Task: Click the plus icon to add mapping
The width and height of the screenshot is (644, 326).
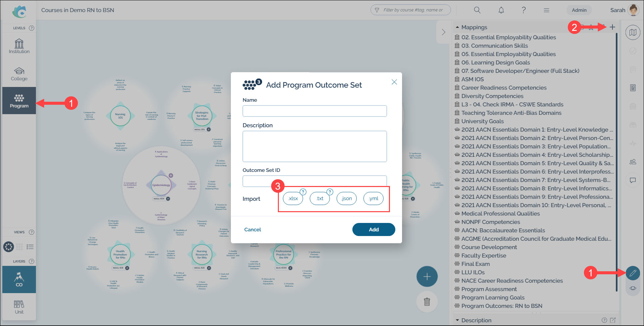Action: (612, 27)
